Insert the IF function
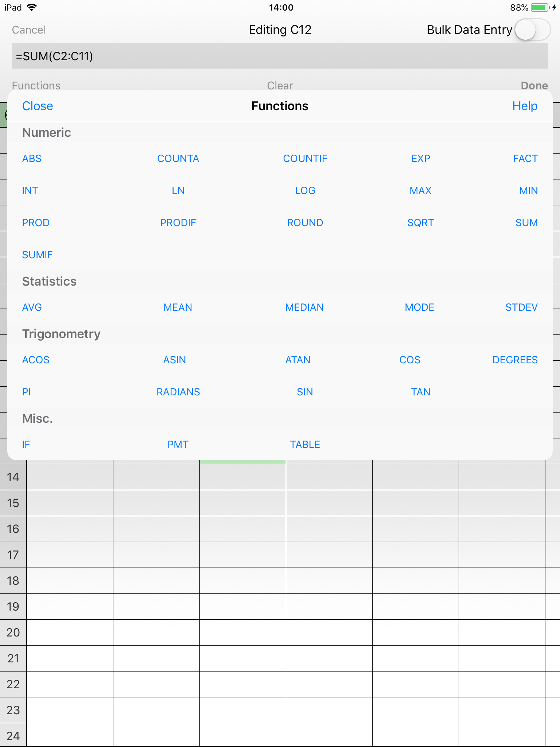The height and width of the screenshot is (747, 560). 26,445
